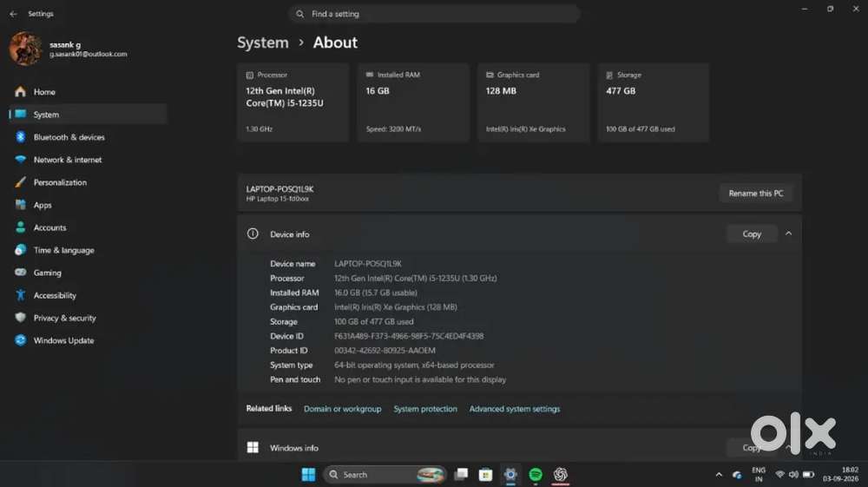The width and height of the screenshot is (868, 487).
Task: Go to Personalization settings
Action: 60,182
